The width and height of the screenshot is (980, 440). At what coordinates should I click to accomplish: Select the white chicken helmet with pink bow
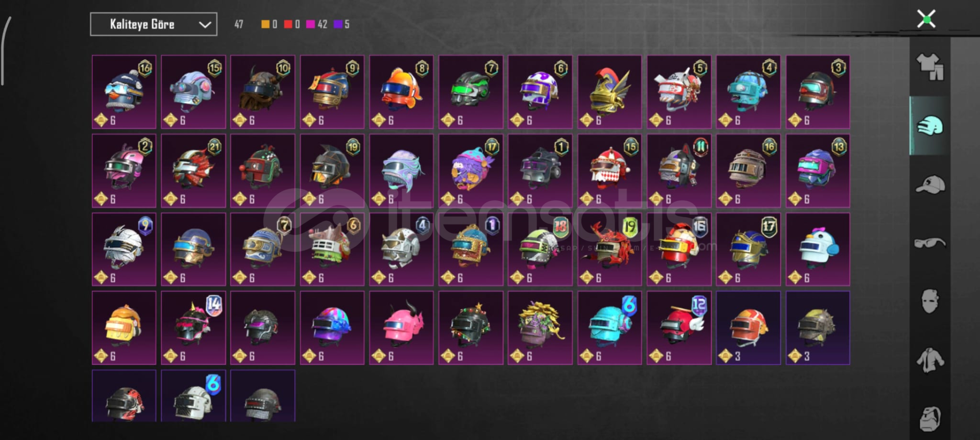pyautogui.click(x=818, y=249)
